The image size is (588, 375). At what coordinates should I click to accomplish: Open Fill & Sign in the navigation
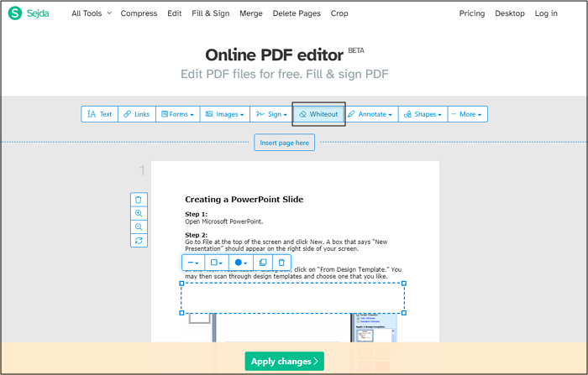pos(210,13)
